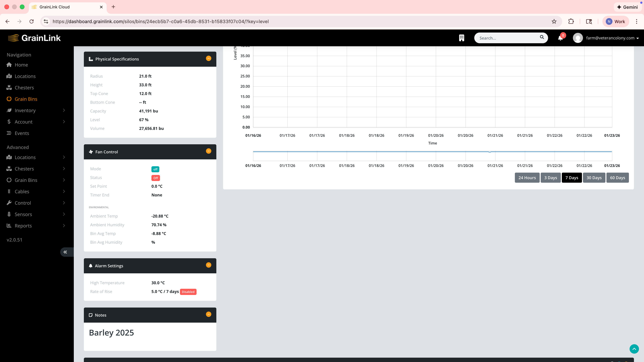Open the Reports section

(x=23, y=226)
